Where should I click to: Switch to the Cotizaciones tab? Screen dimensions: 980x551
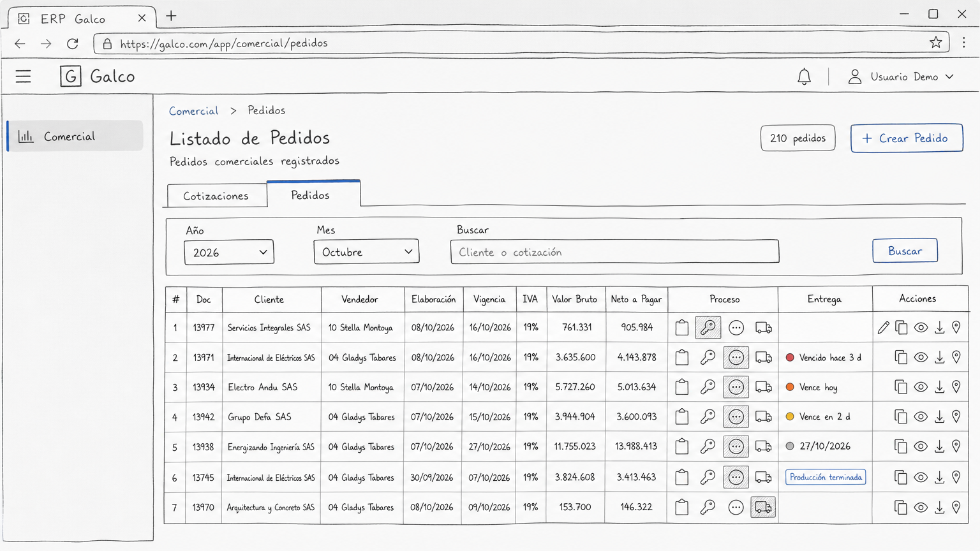216,196
